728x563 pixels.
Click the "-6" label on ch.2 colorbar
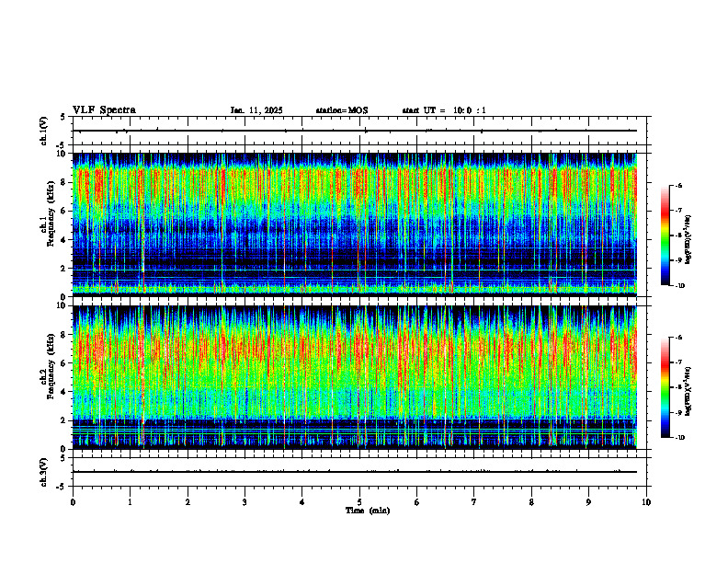click(678, 338)
